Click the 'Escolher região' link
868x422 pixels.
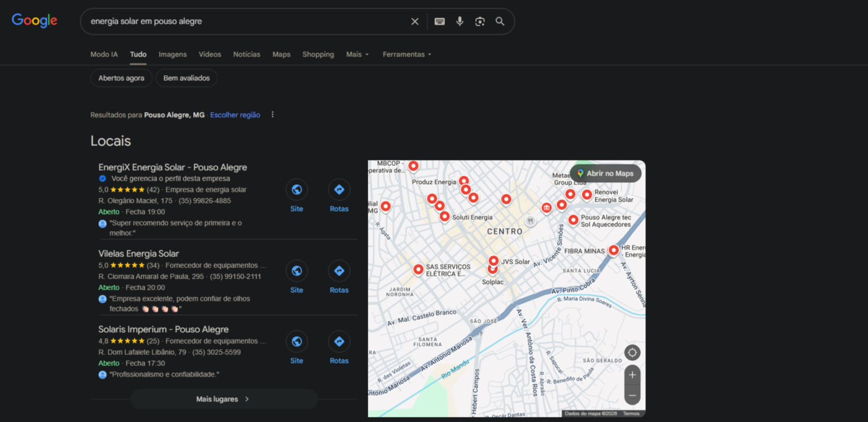(x=235, y=115)
